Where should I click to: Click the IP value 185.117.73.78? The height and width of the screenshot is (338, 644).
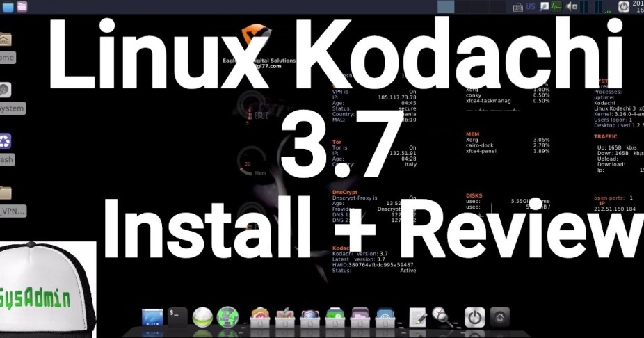click(396, 98)
